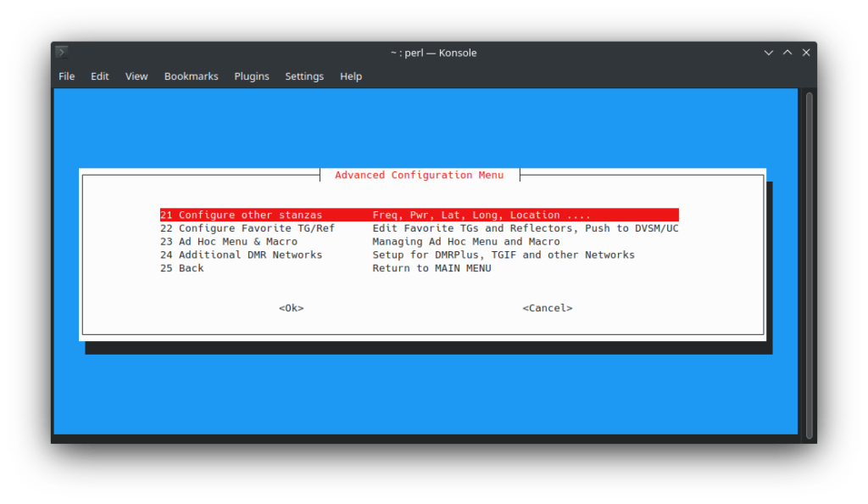Viewport: 868px width, 504px height.
Task: Open the Plugins menu
Action: (x=251, y=76)
